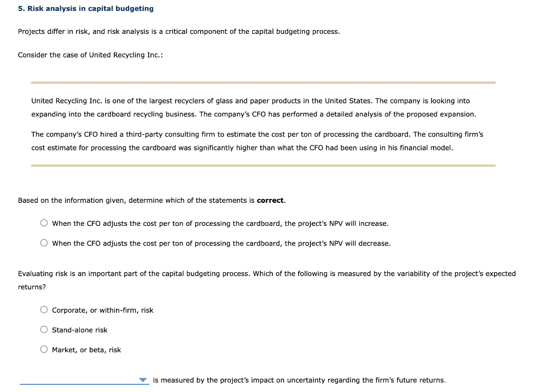Screen dimensions: 560x392
Task: Click the top tan divider bar above the passage
Action: [x=262, y=82]
